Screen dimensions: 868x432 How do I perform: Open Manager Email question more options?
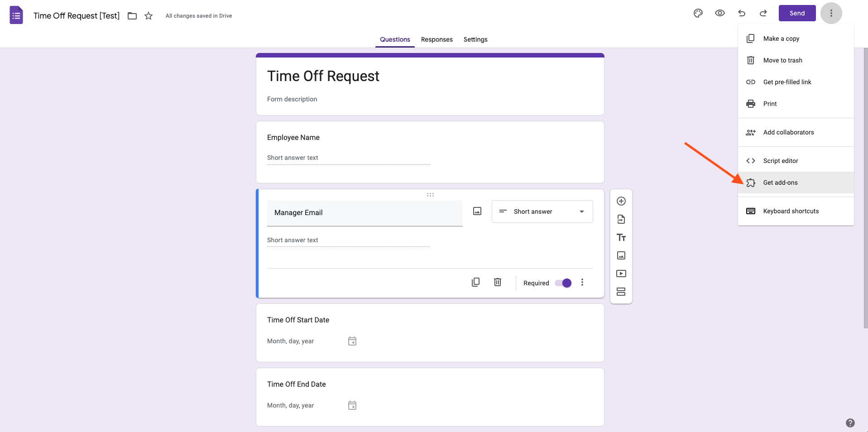coord(582,283)
